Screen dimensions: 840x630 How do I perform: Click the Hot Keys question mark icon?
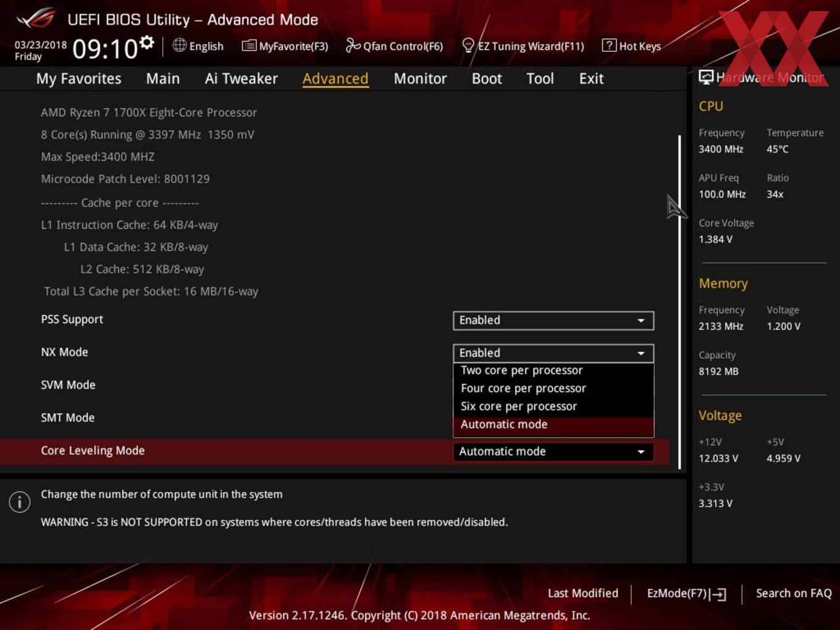pos(609,45)
